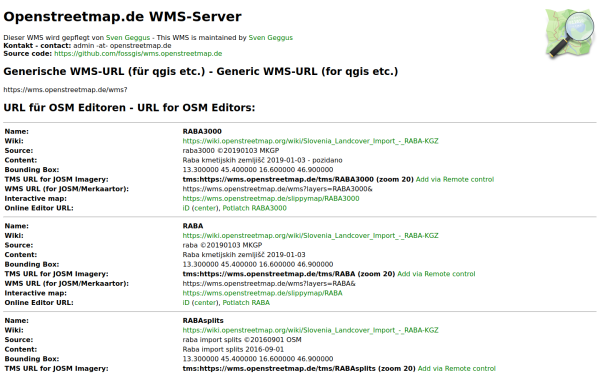This screenshot has width=600, height=375.
Task: Open Potlatch RABA link
Action: [x=246, y=303]
